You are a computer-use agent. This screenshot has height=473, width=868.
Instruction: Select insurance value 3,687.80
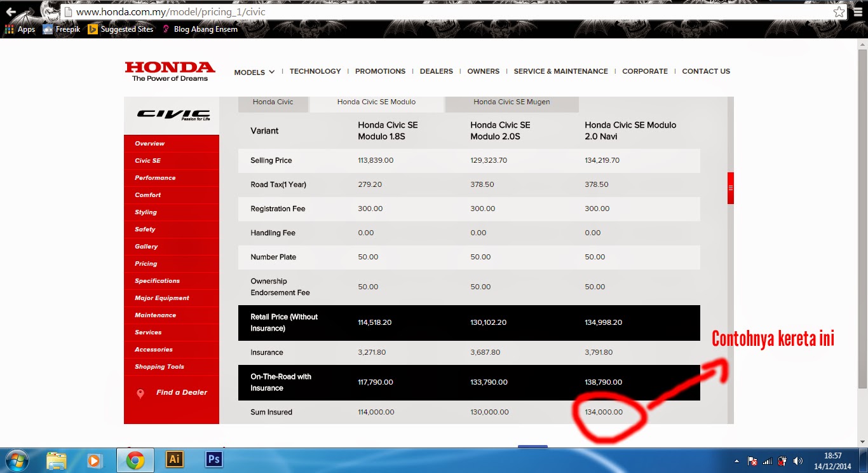pyautogui.click(x=485, y=352)
